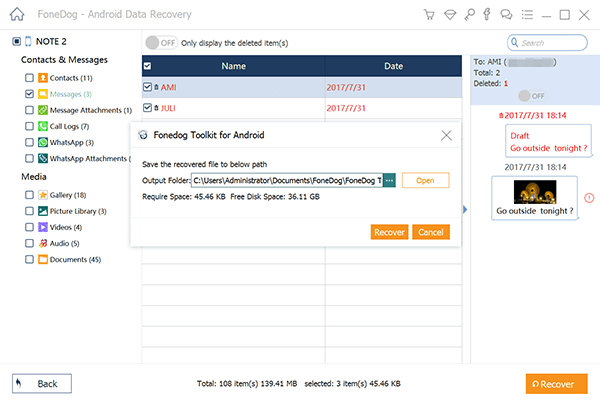Click the Search box
This screenshot has height=402, width=600.
point(547,42)
